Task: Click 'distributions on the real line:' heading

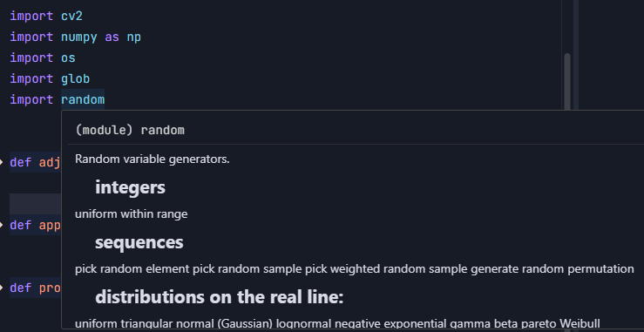Action: pos(220,296)
